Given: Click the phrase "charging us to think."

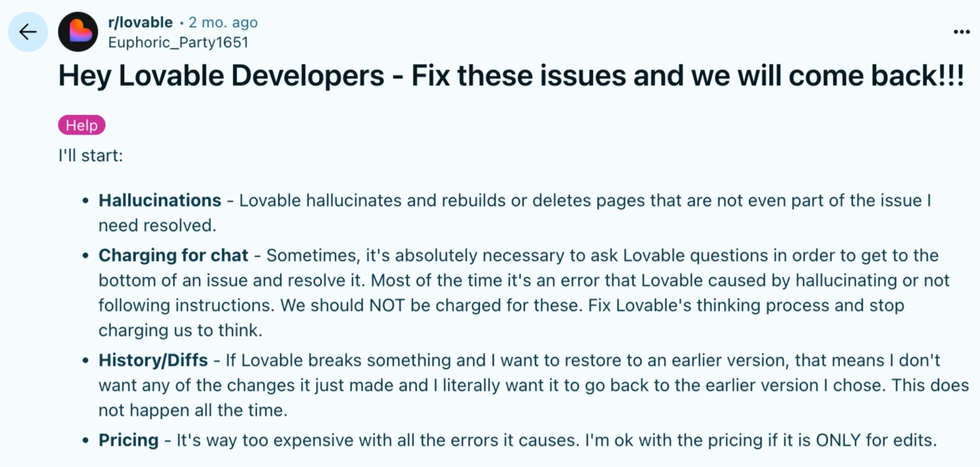Looking at the screenshot, I should coord(180,330).
